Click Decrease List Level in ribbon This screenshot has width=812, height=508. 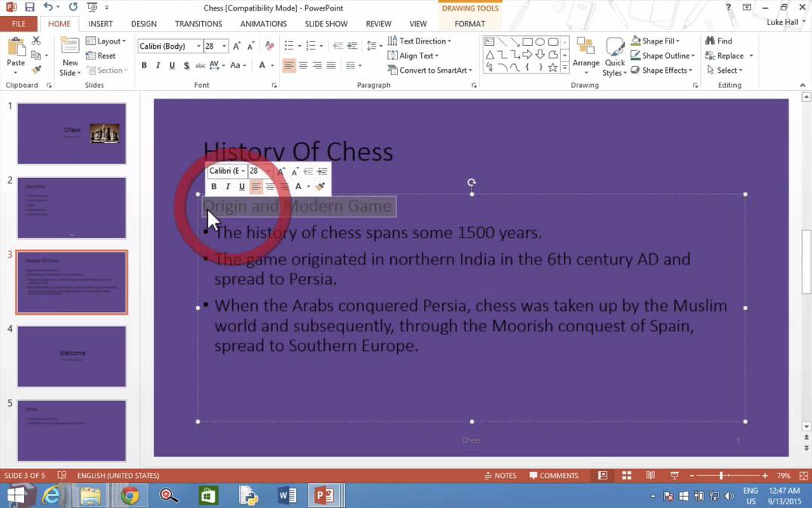[338, 46]
